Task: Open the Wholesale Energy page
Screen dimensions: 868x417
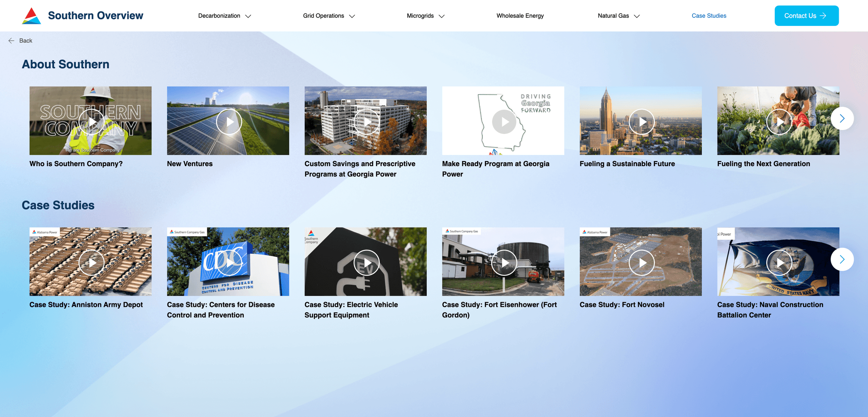Action: pos(520,16)
